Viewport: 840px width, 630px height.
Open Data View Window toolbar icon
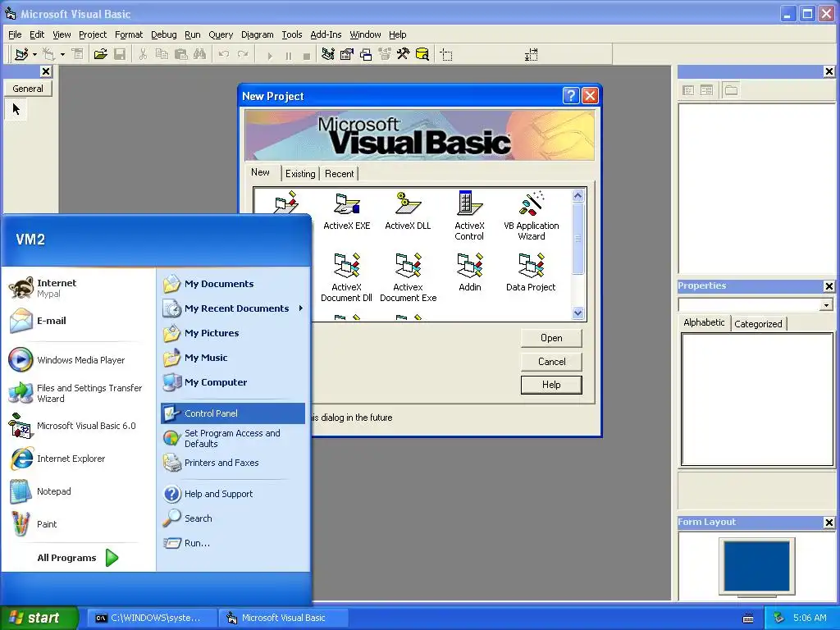pos(422,54)
